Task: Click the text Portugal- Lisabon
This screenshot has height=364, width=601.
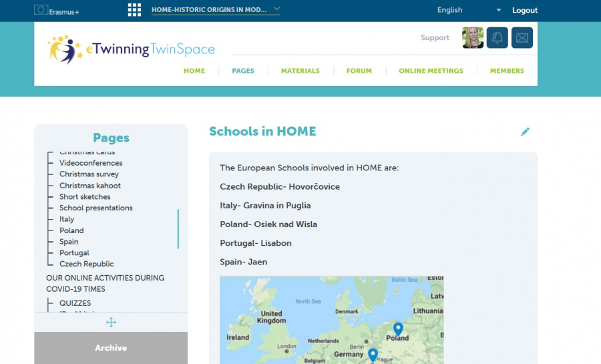Action: click(x=256, y=243)
